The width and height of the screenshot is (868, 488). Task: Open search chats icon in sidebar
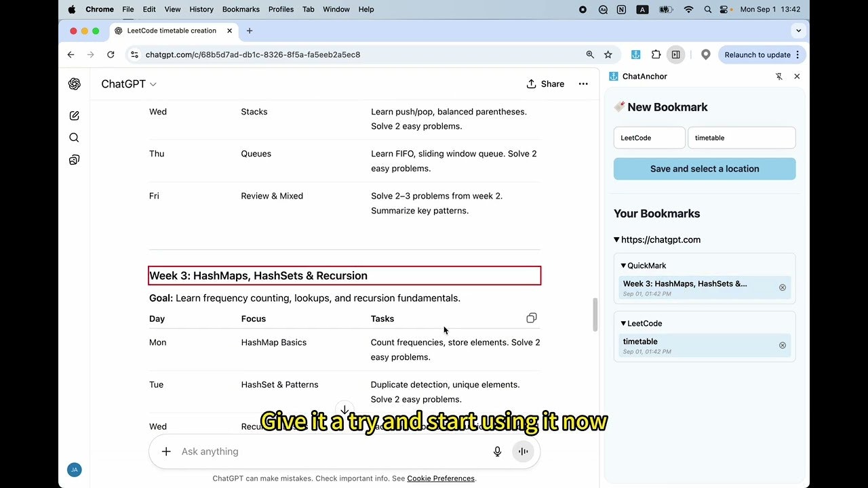[x=75, y=138]
